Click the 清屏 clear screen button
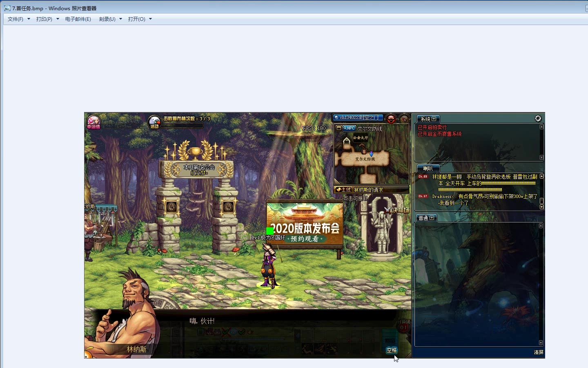The image size is (588, 368). coord(539,352)
